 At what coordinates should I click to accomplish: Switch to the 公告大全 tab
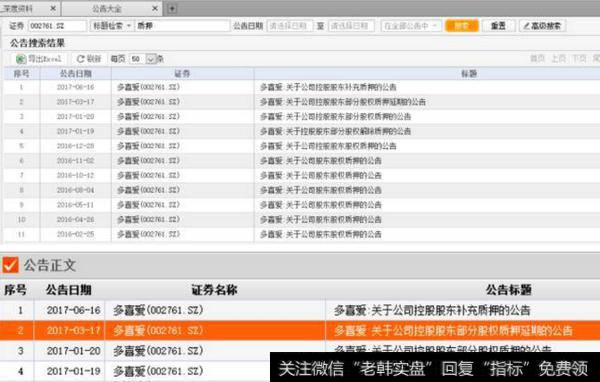tap(107, 8)
